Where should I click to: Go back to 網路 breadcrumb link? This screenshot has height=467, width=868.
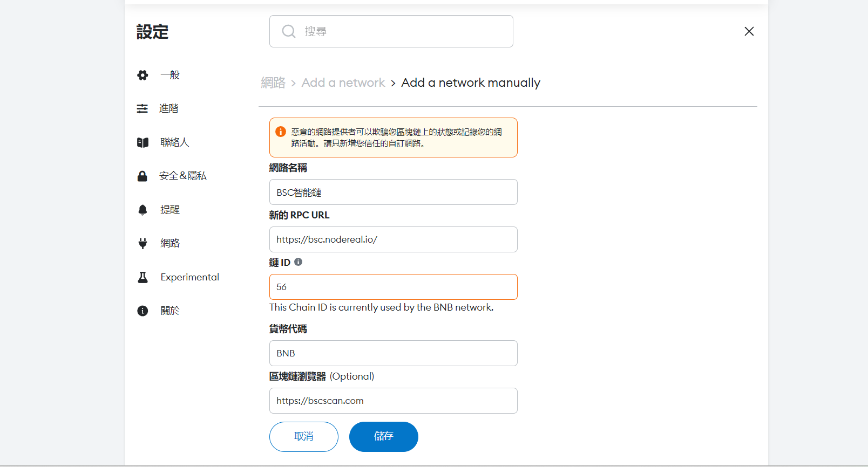(x=273, y=83)
